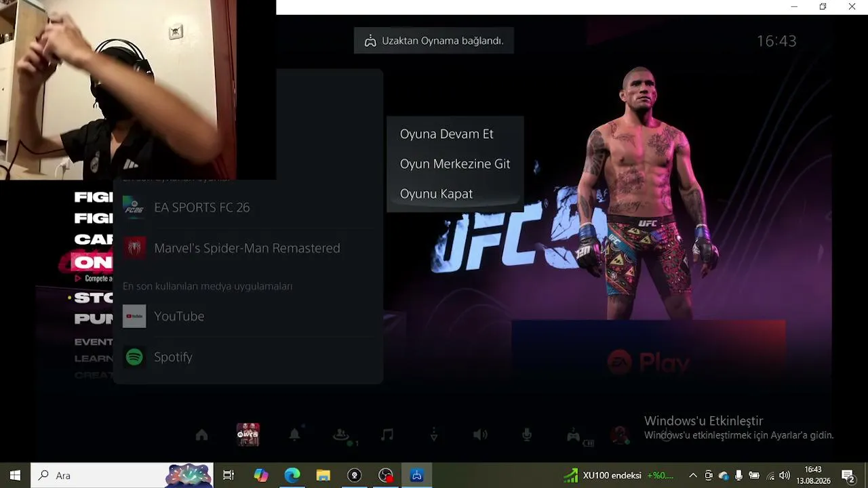This screenshot has width=868, height=488.
Task: Open Microsoft Edge from the taskbar
Action: (x=292, y=475)
